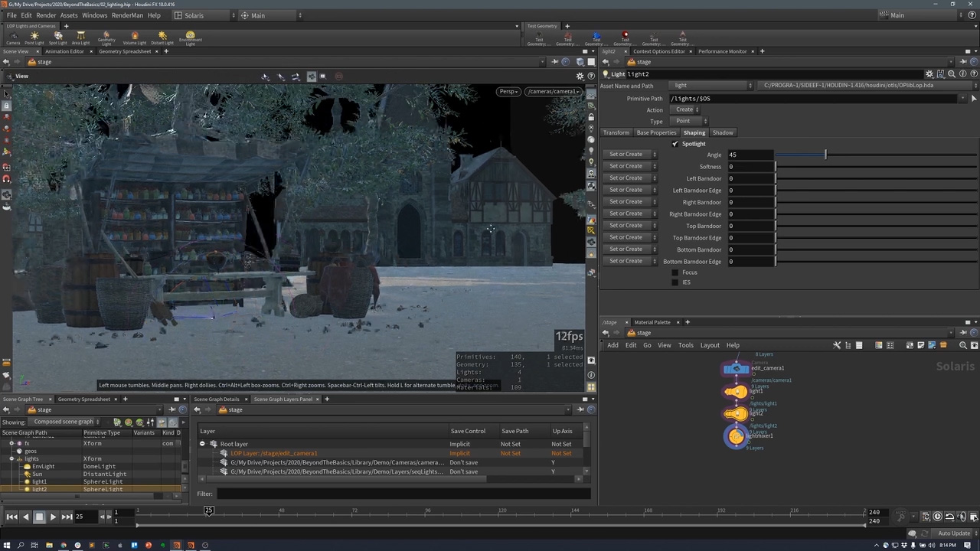The width and height of the screenshot is (980, 551).
Task: Toggle the Spotlight checkbox
Action: (x=675, y=144)
